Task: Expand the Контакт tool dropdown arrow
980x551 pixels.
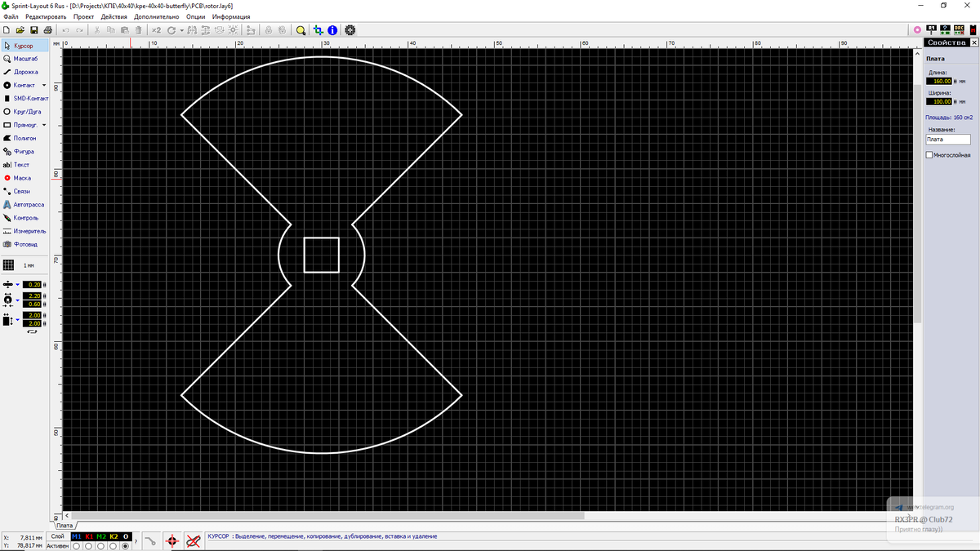Action: 44,85
